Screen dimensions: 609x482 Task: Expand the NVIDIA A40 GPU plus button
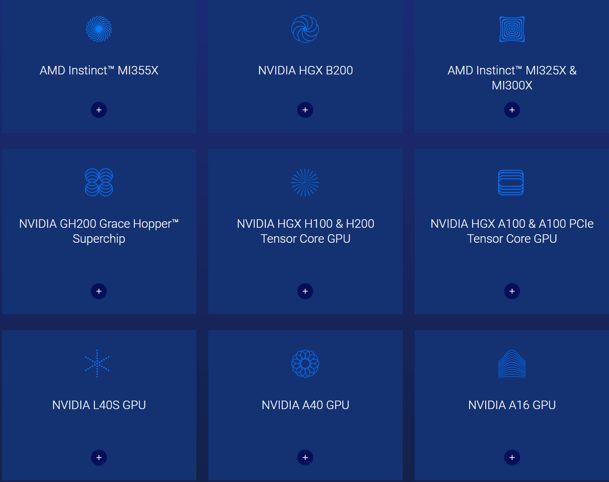(305, 457)
